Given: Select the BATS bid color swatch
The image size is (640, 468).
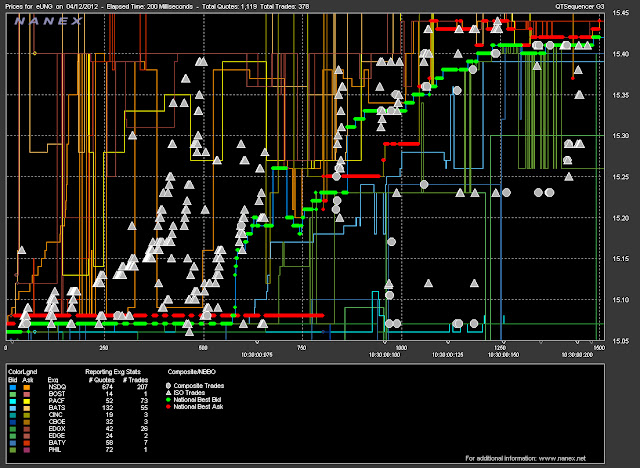Looking at the screenshot, I should point(13,408).
